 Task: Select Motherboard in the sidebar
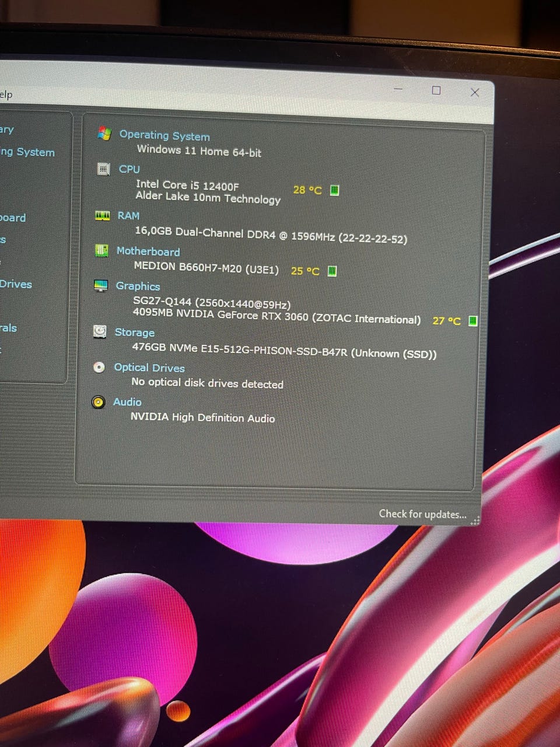13,218
